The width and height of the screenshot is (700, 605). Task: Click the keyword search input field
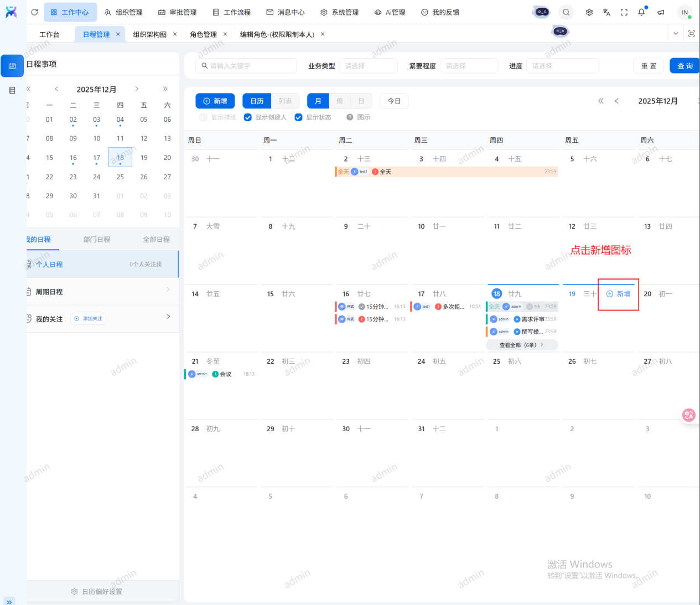pos(246,66)
